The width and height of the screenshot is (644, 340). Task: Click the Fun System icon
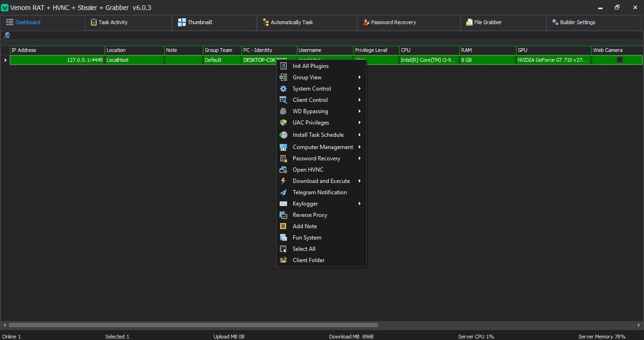283,237
